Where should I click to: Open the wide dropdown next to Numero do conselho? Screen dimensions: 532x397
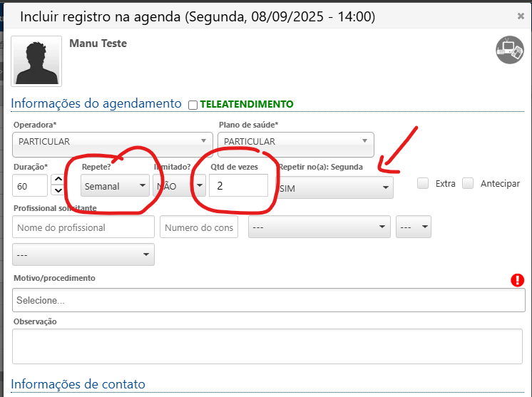tap(319, 227)
